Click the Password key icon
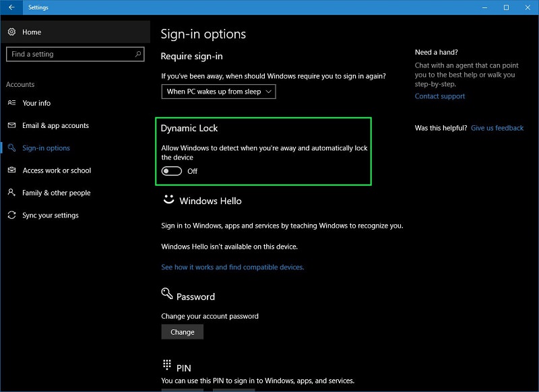 (167, 294)
